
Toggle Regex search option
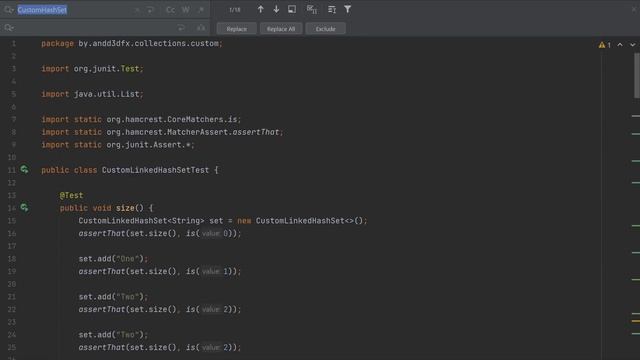click(201, 10)
